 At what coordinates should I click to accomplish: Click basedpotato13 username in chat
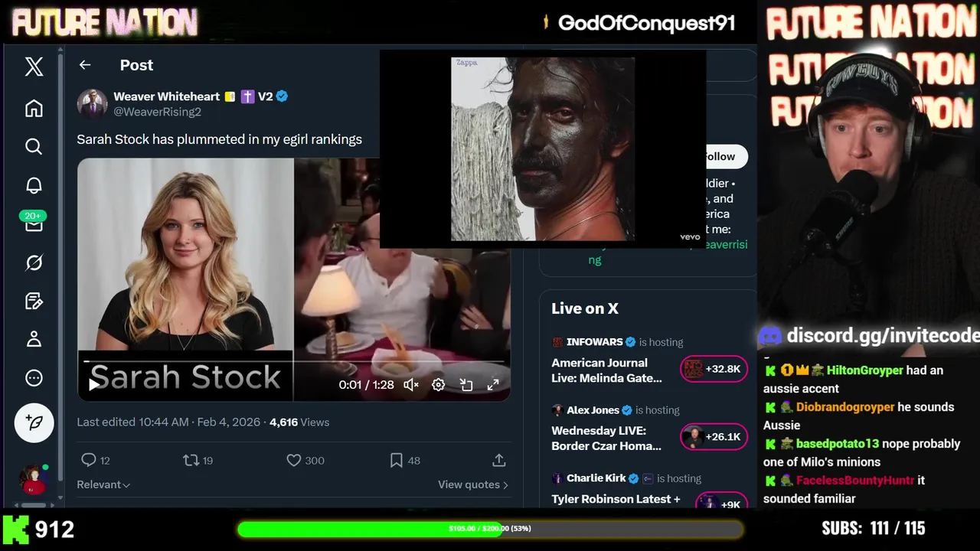coord(838,444)
